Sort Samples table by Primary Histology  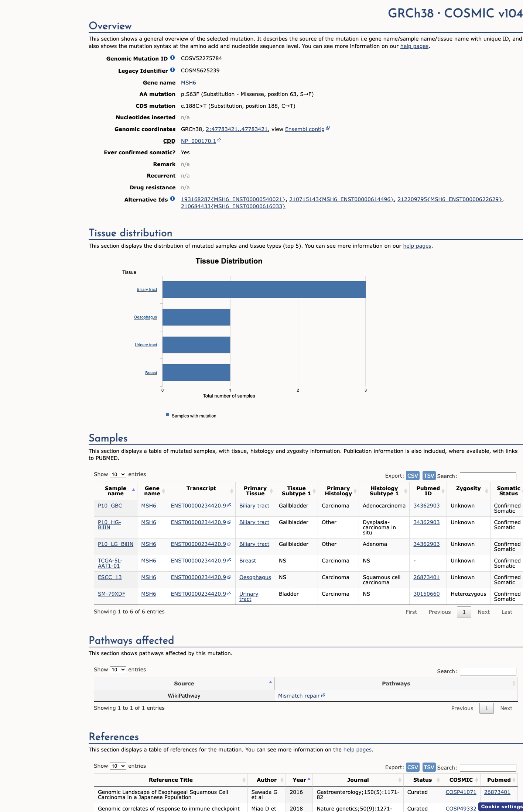(x=338, y=491)
